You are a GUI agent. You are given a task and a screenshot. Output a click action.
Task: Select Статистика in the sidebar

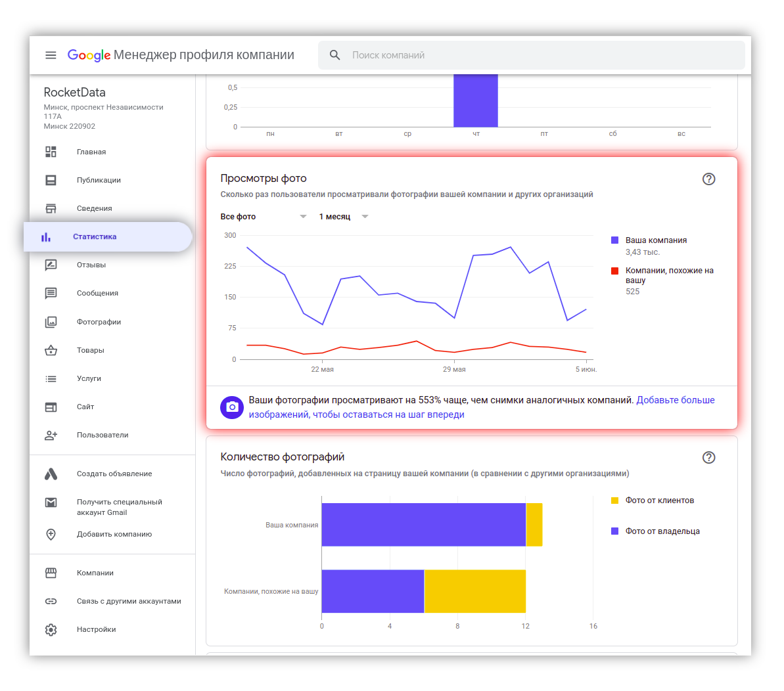click(x=95, y=236)
